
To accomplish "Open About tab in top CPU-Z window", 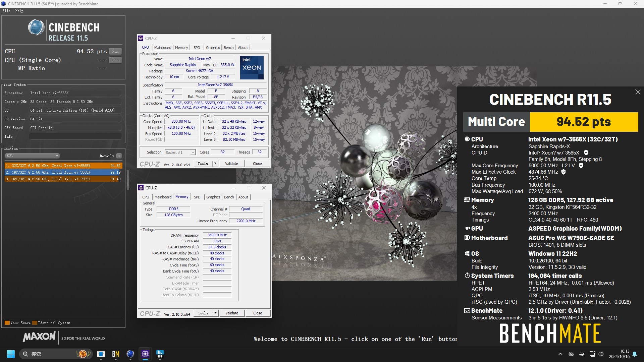I will [243, 48].
